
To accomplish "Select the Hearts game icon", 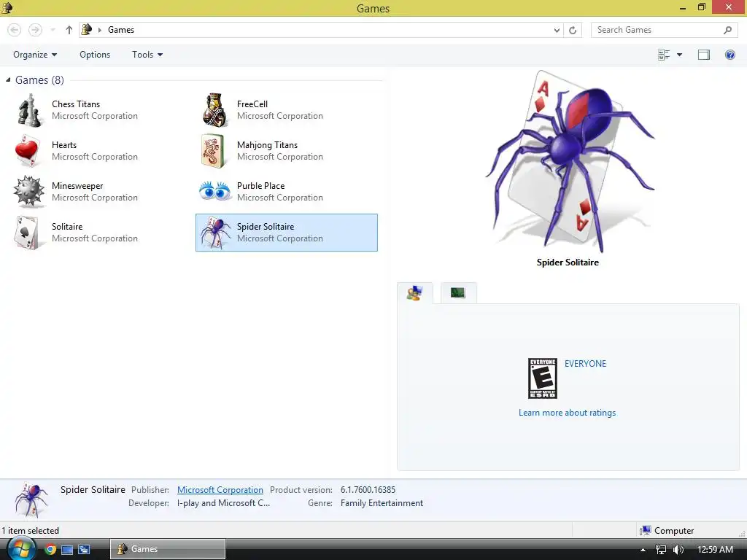I will pos(28,151).
